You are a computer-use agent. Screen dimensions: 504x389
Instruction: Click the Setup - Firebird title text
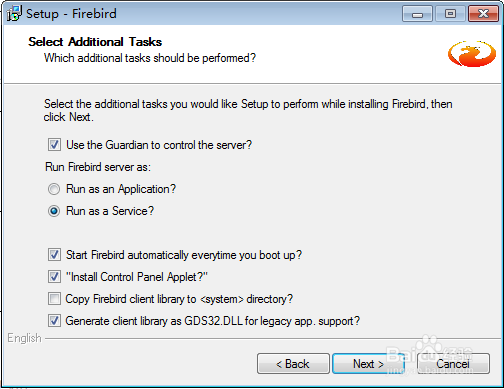click(71, 14)
